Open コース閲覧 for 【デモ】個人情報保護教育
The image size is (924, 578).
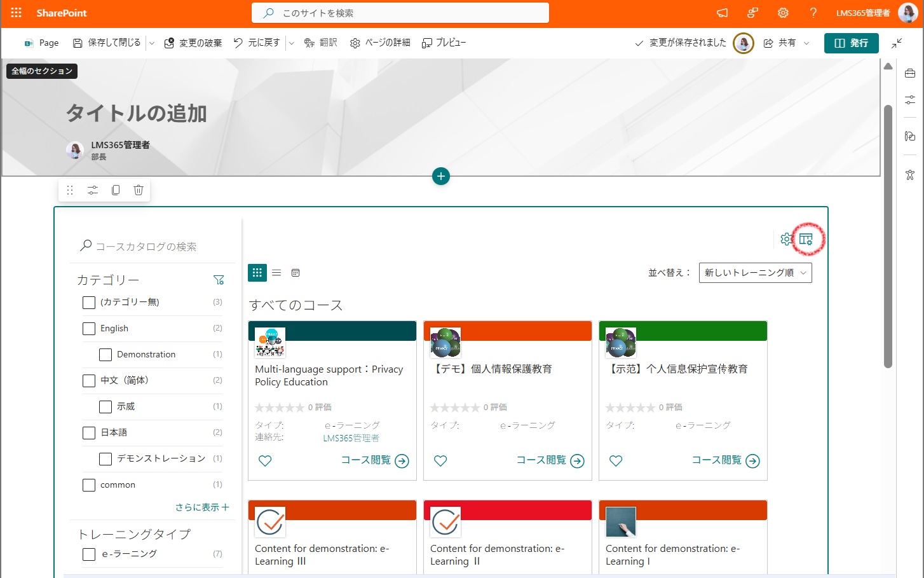pos(550,460)
